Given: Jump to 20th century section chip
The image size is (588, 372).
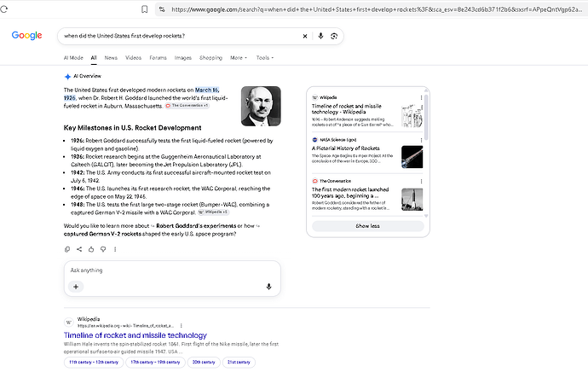Looking at the screenshot, I should point(204,363).
